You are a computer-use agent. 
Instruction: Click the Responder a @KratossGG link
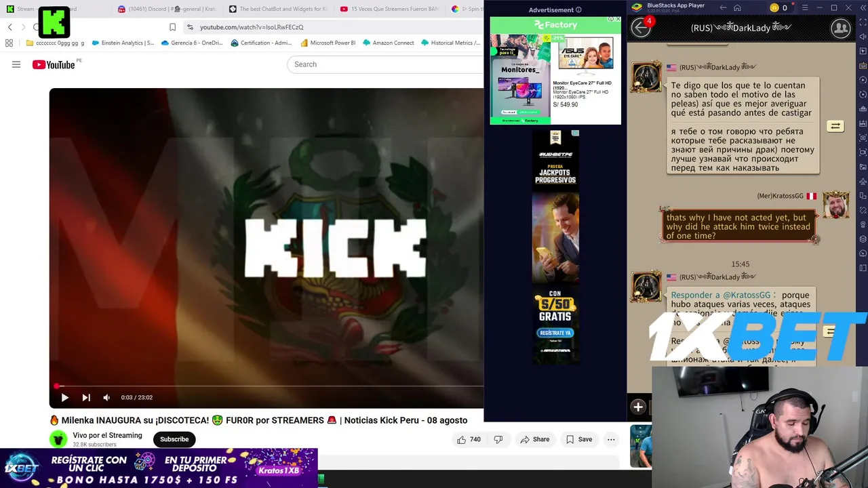point(721,296)
